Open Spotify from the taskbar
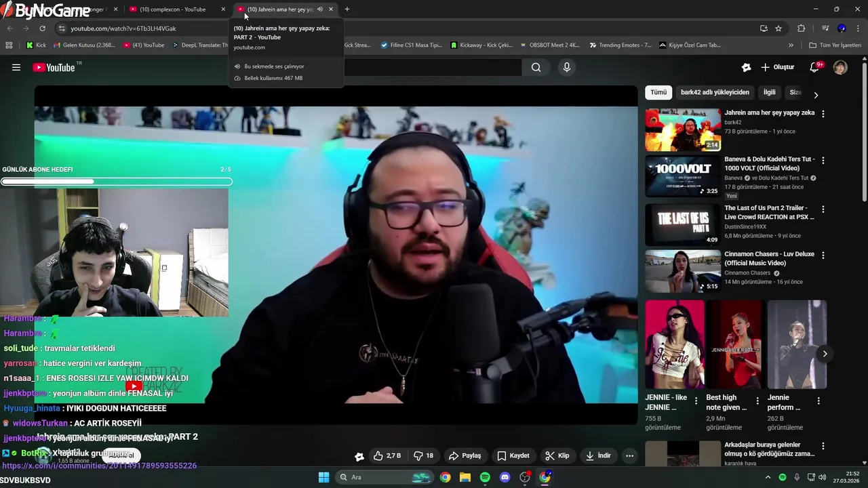 485,477
